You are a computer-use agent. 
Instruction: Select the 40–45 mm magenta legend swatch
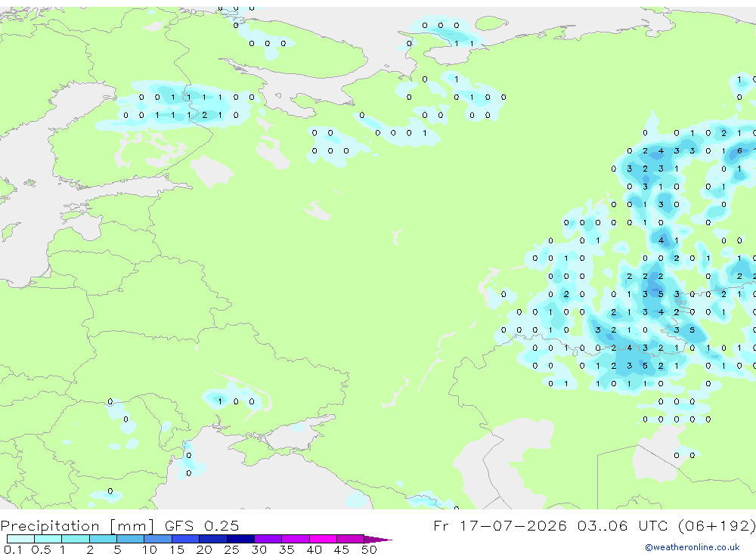coord(323,539)
